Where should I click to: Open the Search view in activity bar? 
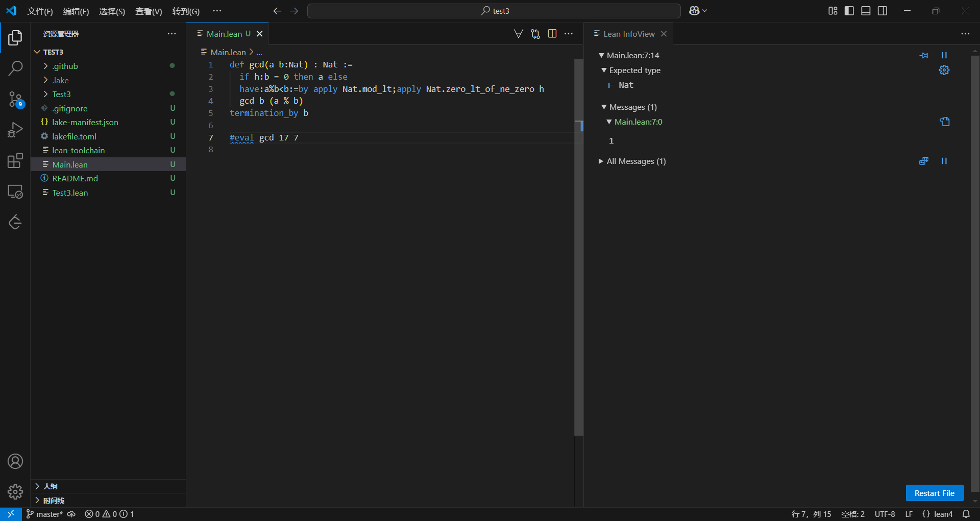click(x=15, y=68)
